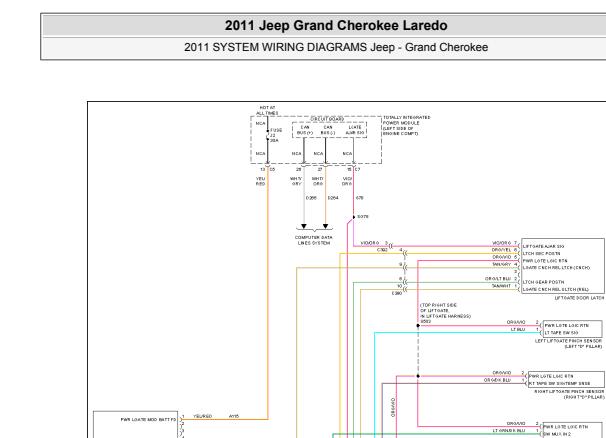Viewport: 606px width, 438px height.
Task: Click the 'COMPUTER DATA LINES SYSTEM' label
Action: pyautogui.click(x=313, y=240)
